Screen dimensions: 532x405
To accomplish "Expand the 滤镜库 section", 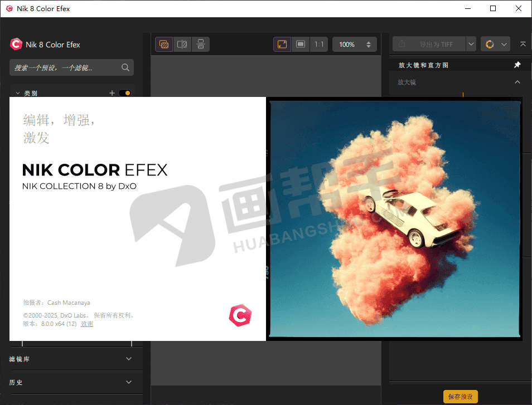I will tap(129, 359).
